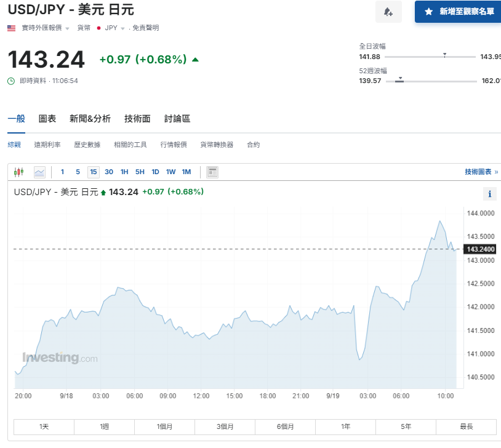The height and width of the screenshot is (448, 501).
Task: Select the 15 minute timeframe
Action: 93,172
